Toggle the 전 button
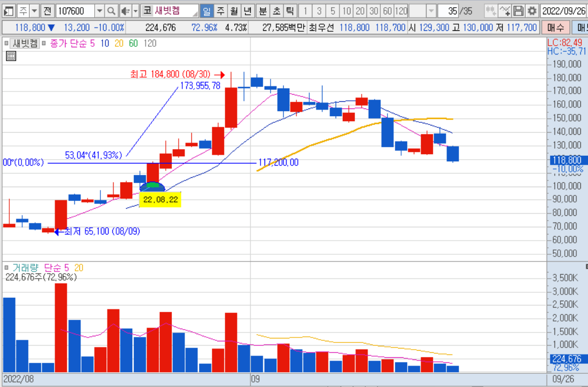 pyautogui.click(x=47, y=11)
